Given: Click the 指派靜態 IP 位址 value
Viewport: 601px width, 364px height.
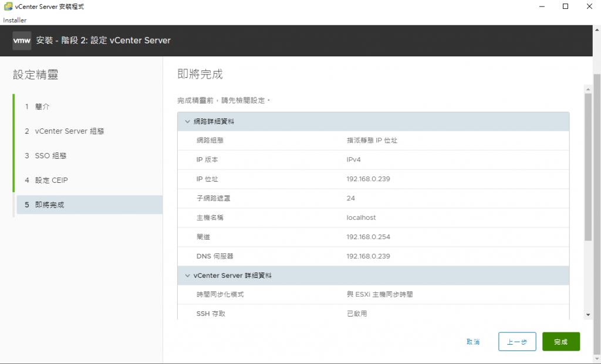Looking at the screenshot, I should (x=372, y=141).
